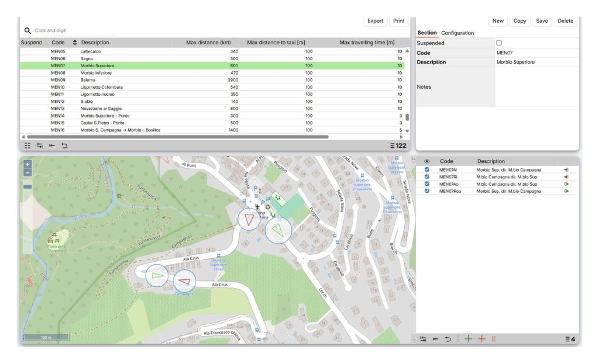Click the horizontal scrollbar of sections table
Image resolution: width=599 pixels, height=364 pixels.
pos(178,137)
